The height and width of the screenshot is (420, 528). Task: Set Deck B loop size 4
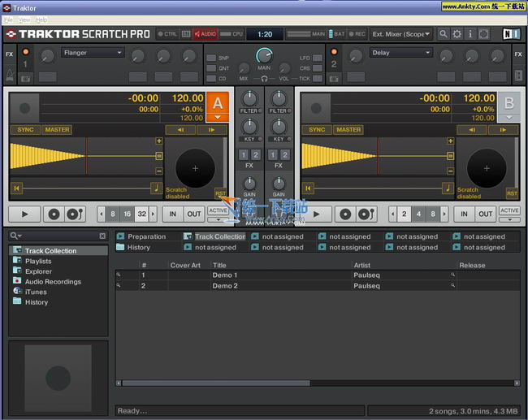point(418,214)
